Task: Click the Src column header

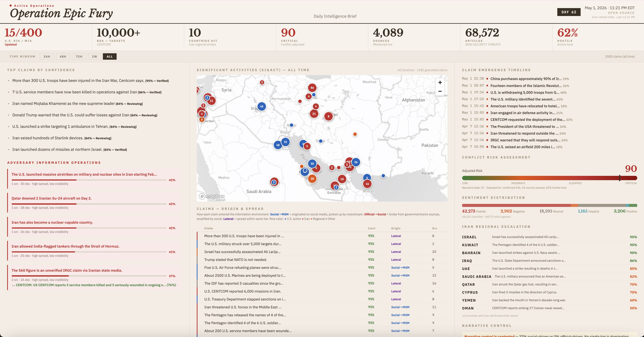Action: point(434,228)
